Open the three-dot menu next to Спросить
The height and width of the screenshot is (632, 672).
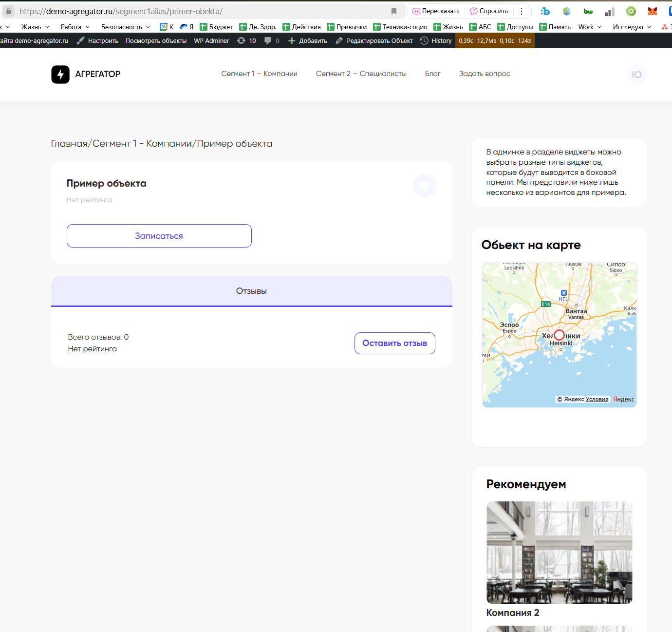pyautogui.click(x=522, y=11)
